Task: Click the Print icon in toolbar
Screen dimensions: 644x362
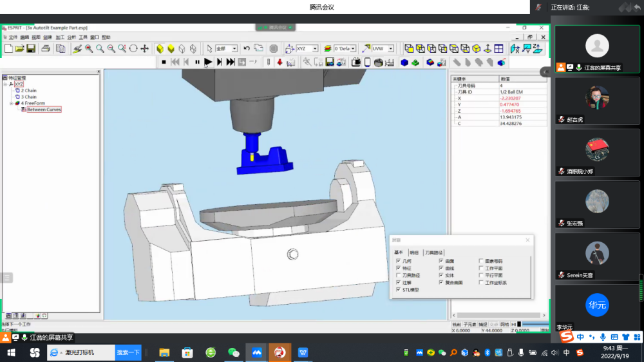Action: pos(46,48)
